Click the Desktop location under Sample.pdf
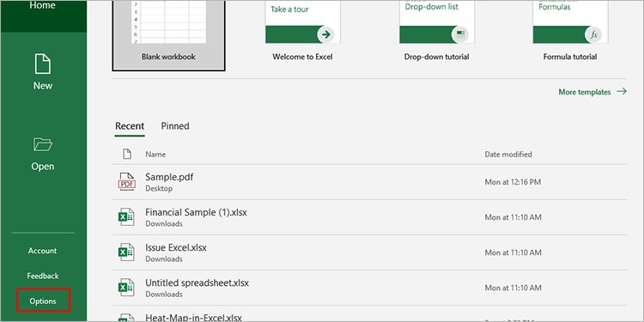The height and width of the screenshot is (322, 644). pos(159,189)
